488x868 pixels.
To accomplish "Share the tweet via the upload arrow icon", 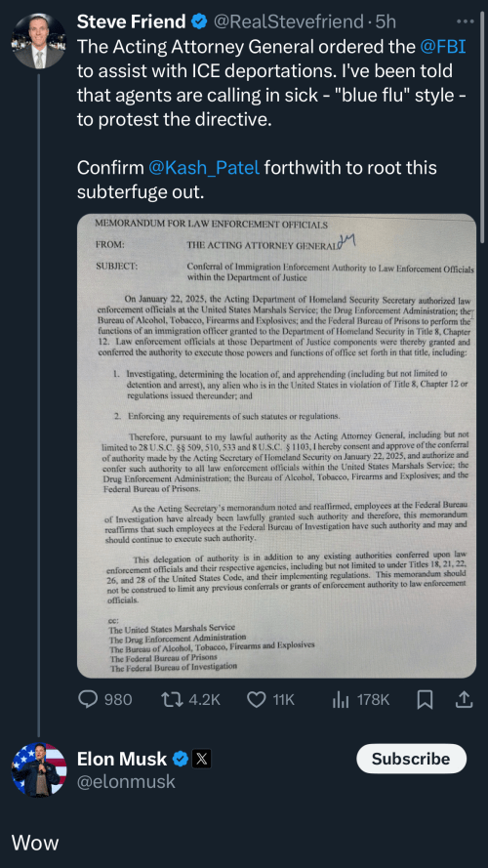I will click(x=464, y=700).
